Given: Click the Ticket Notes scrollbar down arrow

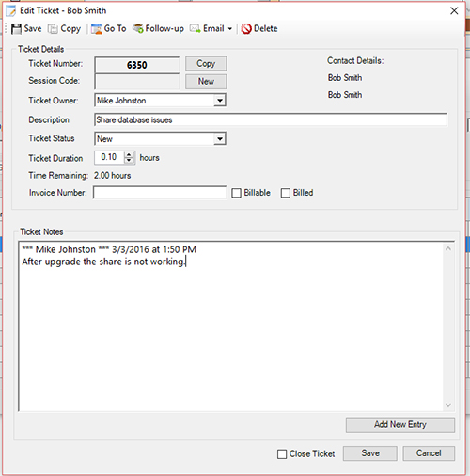Looking at the screenshot, I should [x=448, y=405].
